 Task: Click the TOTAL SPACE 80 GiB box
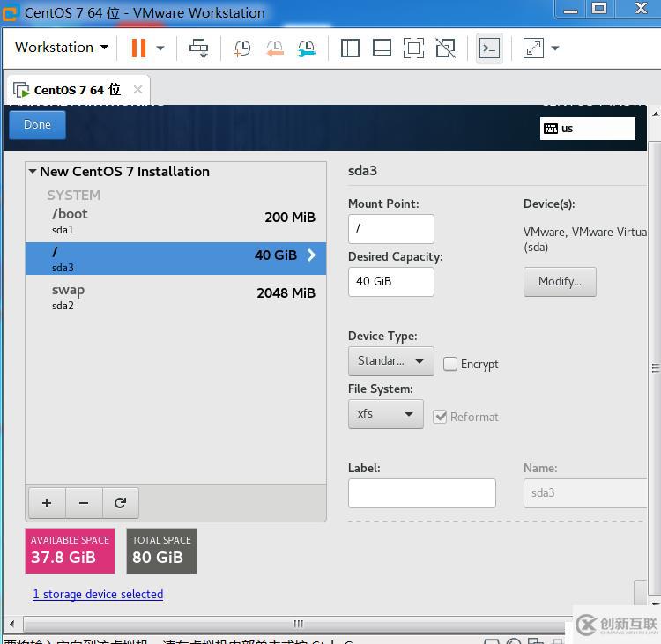click(x=161, y=551)
